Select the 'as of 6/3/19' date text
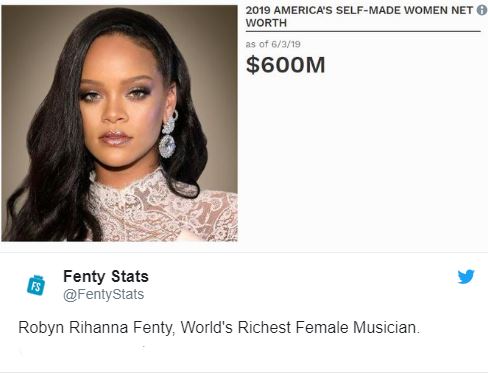Screen dimensions: 488x376 click(273, 44)
